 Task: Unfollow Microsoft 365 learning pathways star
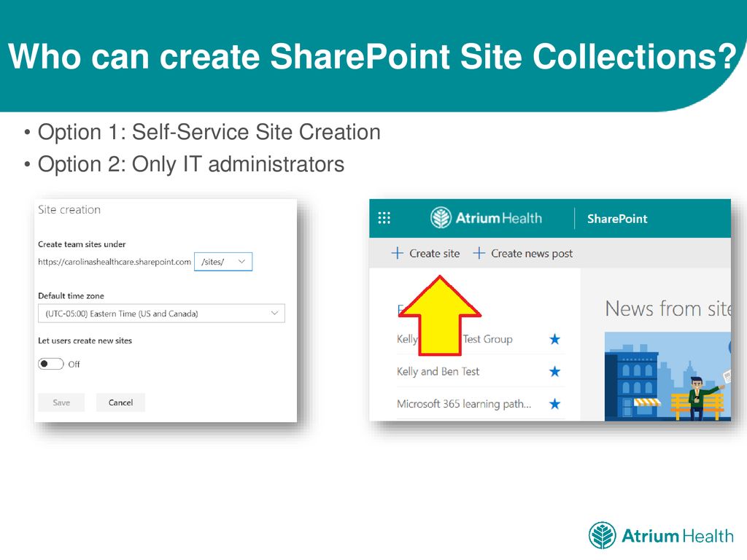(554, 404)
